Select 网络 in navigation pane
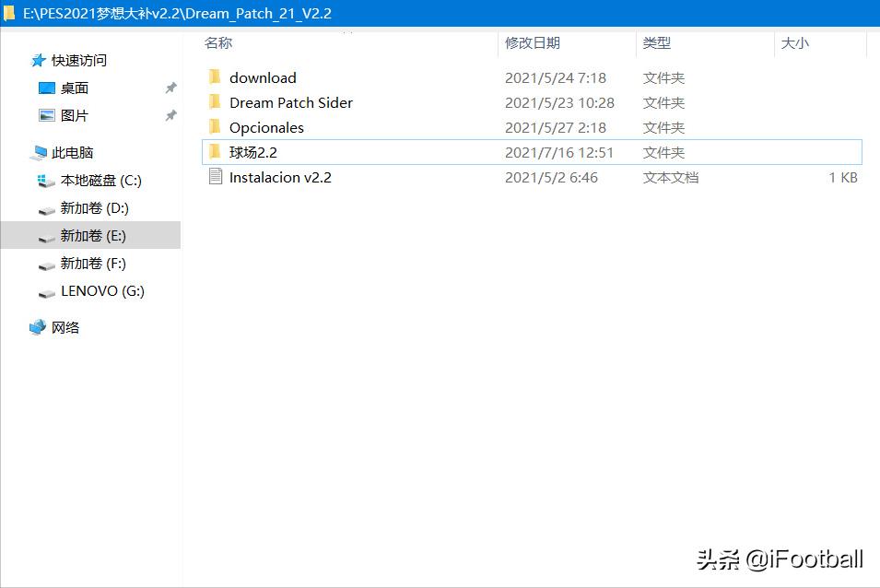 tap(65, 327)
